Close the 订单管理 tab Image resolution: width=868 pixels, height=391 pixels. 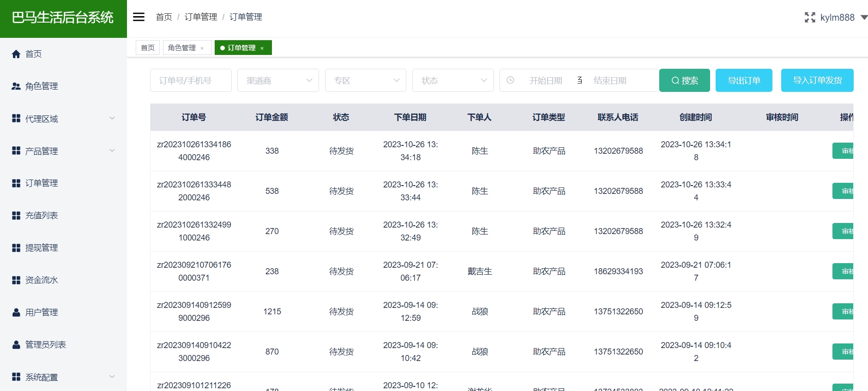click(x=262, y=48)
